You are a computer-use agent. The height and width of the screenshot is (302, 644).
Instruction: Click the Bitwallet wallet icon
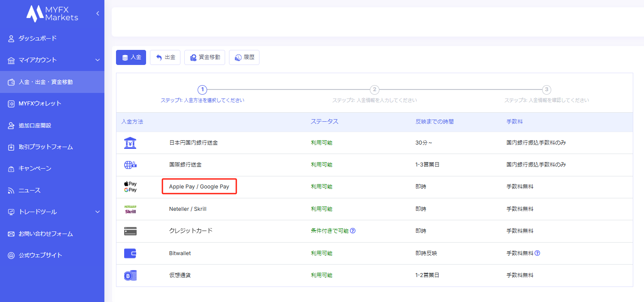click(130, 253)
